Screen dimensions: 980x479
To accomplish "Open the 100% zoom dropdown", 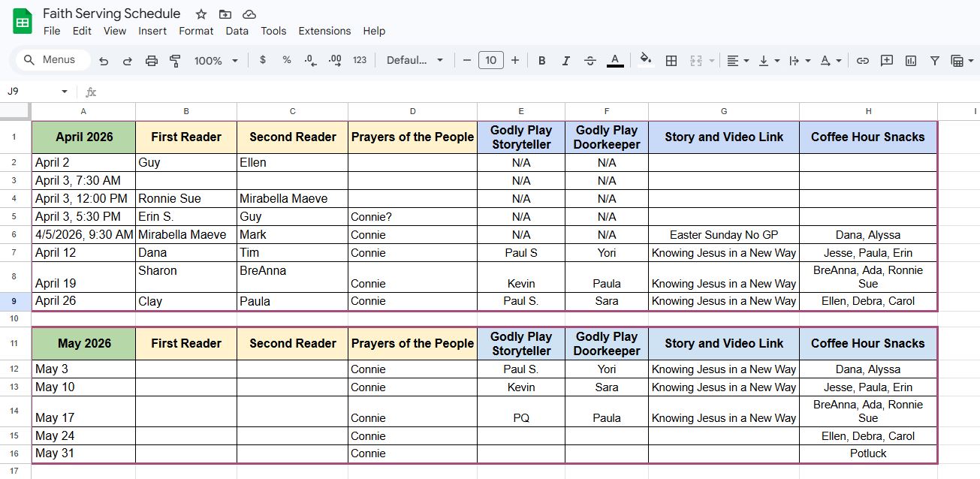I will [x=216, y=61].
